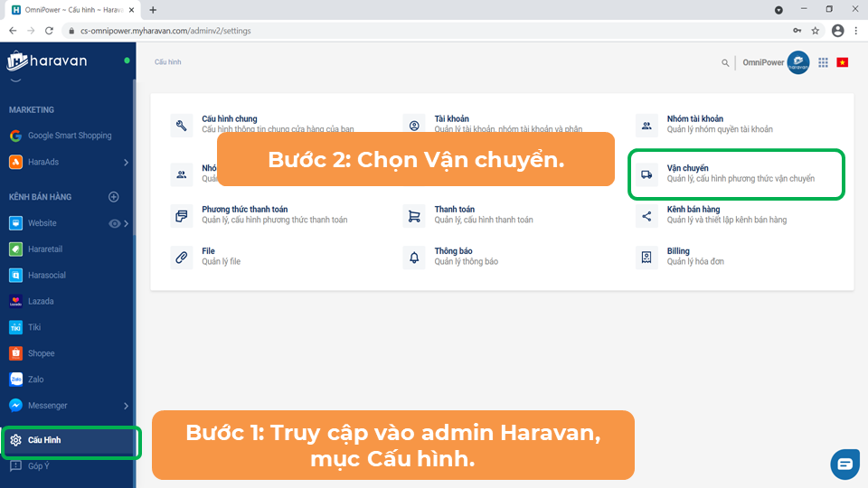Click the browser address bar URL
The width and height of the screenshot is (868, 488).
(x=165, y=31)
